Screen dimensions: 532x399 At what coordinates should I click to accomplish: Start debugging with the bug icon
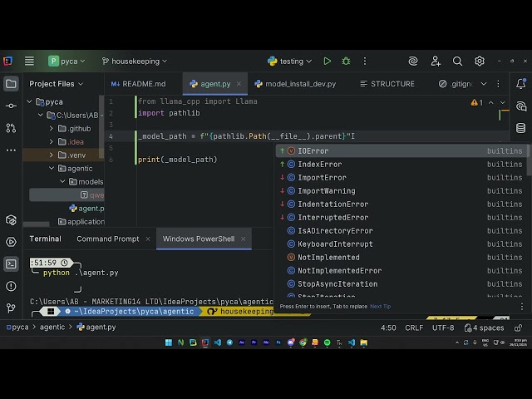coord(346,61)
